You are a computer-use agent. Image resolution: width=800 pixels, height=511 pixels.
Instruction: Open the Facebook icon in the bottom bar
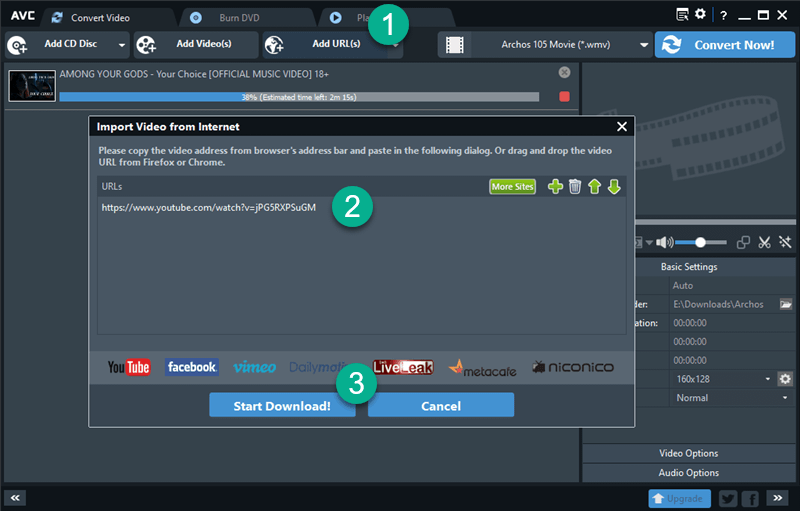(x=750, y=498)
